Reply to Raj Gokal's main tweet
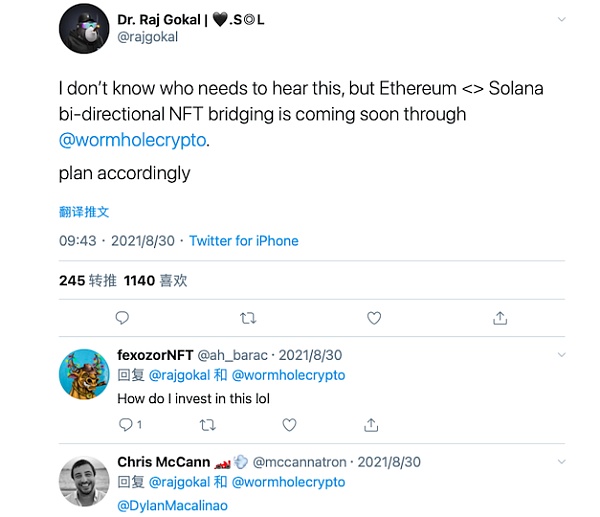Viewport: 600px width, 517px height. point(122,318)
